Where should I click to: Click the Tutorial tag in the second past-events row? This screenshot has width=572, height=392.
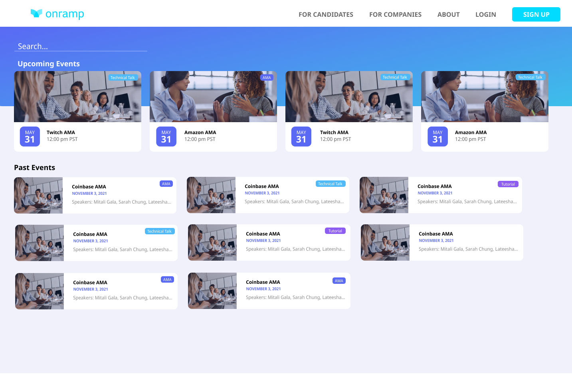335,231
